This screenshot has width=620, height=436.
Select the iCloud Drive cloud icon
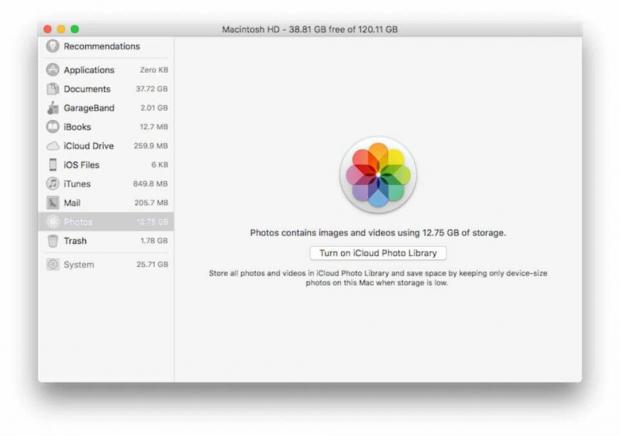coord(53,146)
